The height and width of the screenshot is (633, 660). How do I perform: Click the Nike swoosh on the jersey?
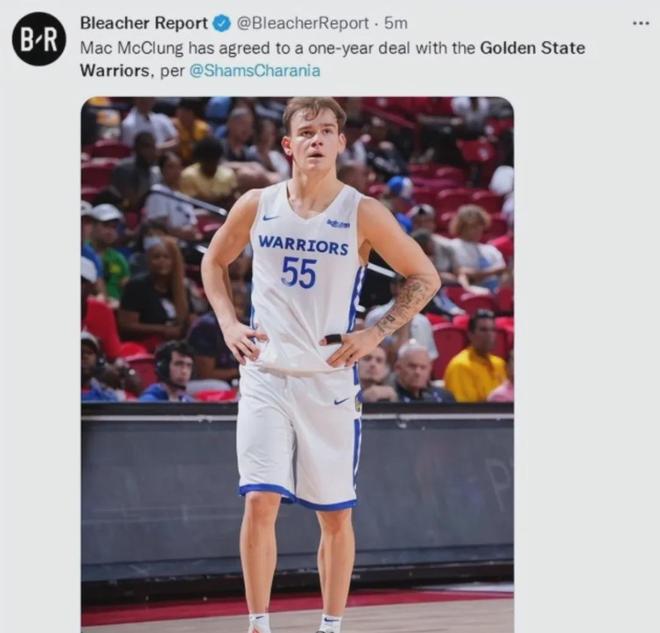[270, 217]
